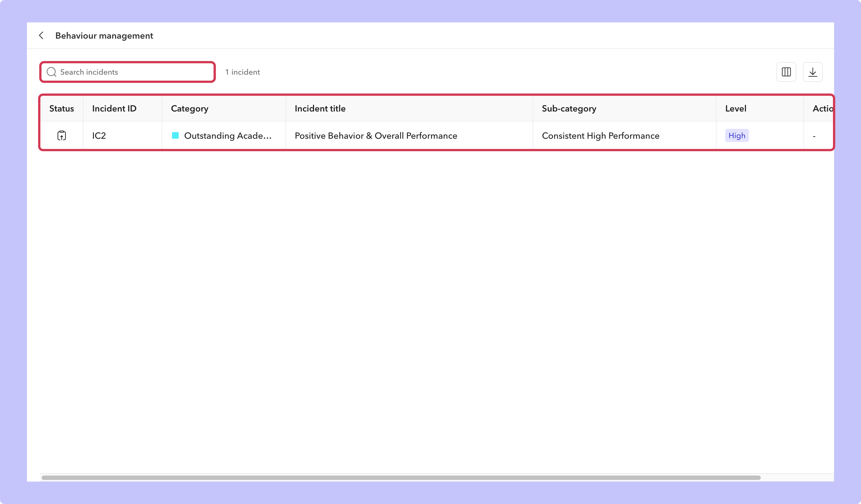The image size is (861, 504).
Task: Click the cyan category color swatch
Action: click(x=175, y=136)
